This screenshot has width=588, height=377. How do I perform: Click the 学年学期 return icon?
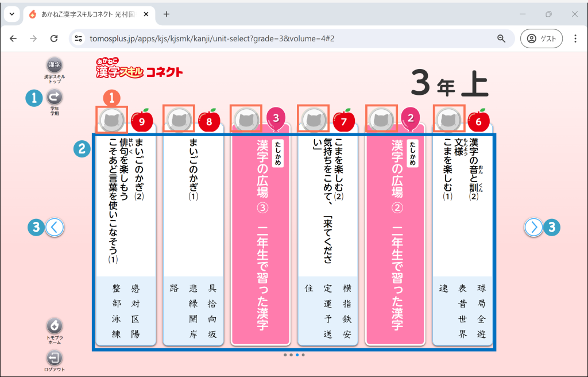[x=55, y=97]
